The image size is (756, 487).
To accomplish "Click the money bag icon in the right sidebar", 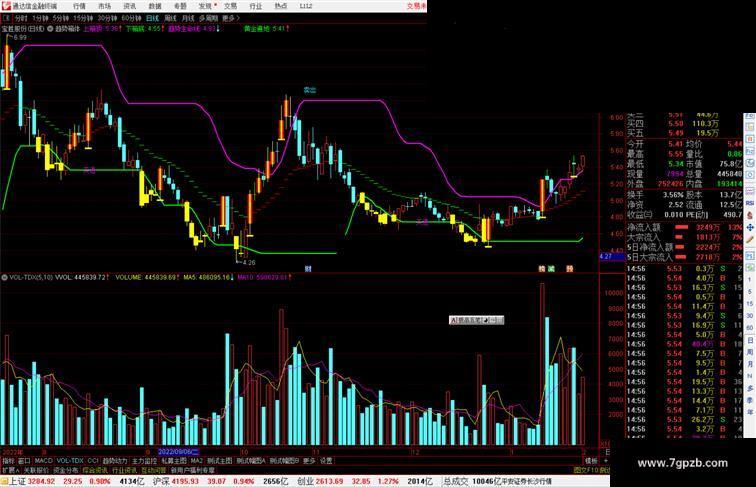I will (x=750, y=216).
